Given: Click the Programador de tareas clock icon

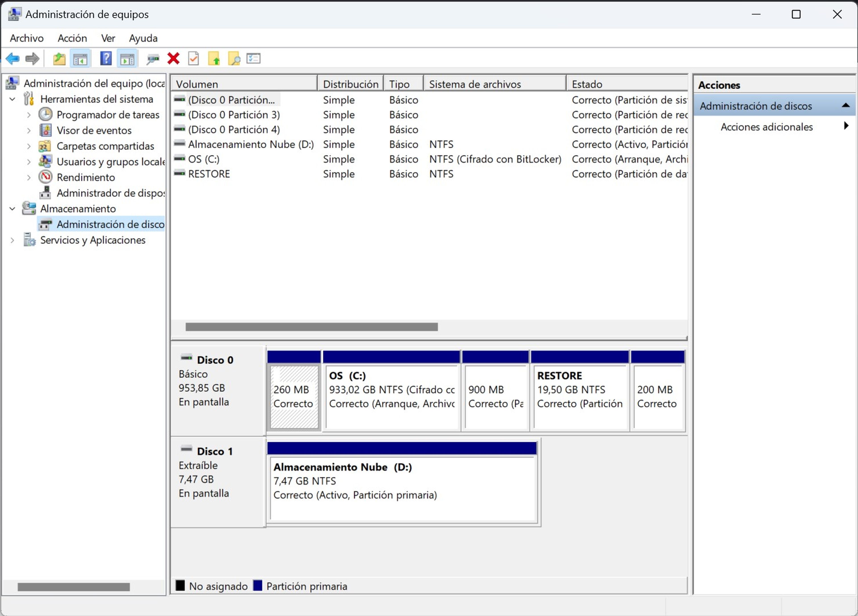Looking at the screenshot, I should (x=45, y=114).
